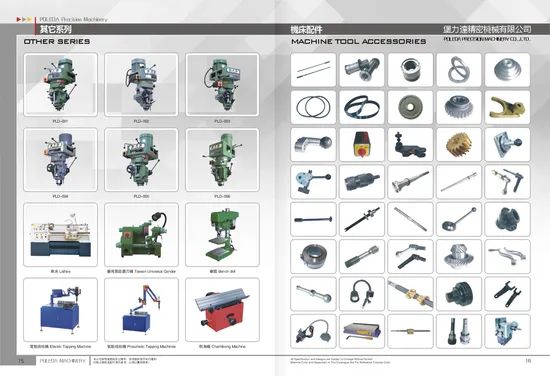Screen dimensions: 550x376
Task: Click the black pulley hub beside spanner wrenches
Action: point(459,294)
